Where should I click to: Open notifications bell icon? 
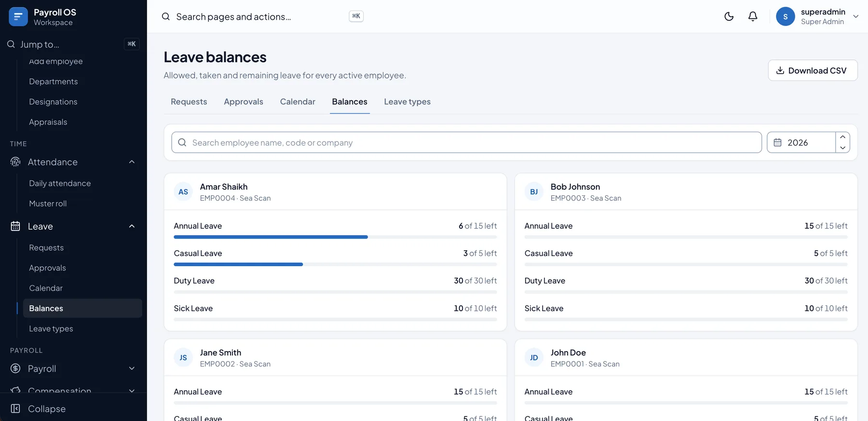[753, 16]
